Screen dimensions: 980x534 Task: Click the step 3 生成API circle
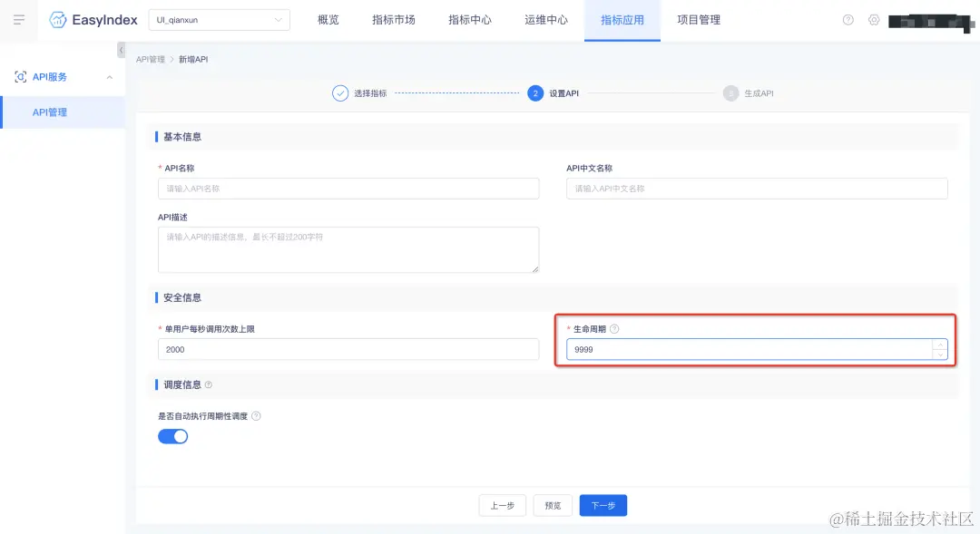point(730,93)
